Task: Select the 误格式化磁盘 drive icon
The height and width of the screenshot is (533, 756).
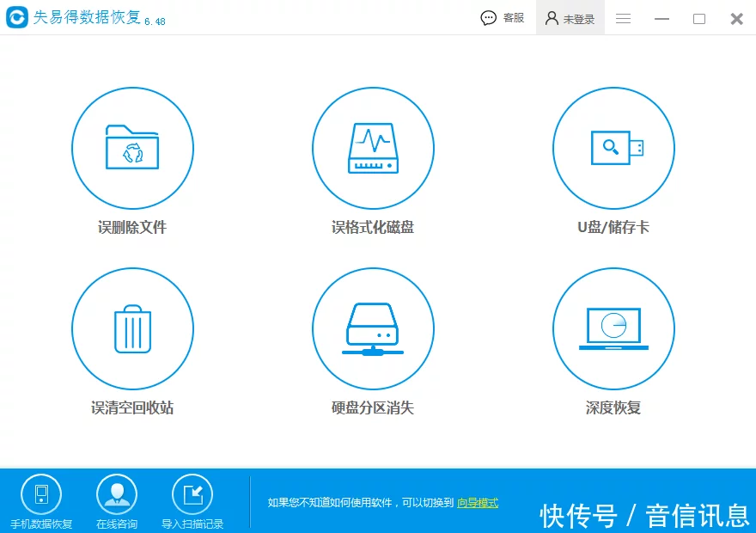Action: point(373,148)
